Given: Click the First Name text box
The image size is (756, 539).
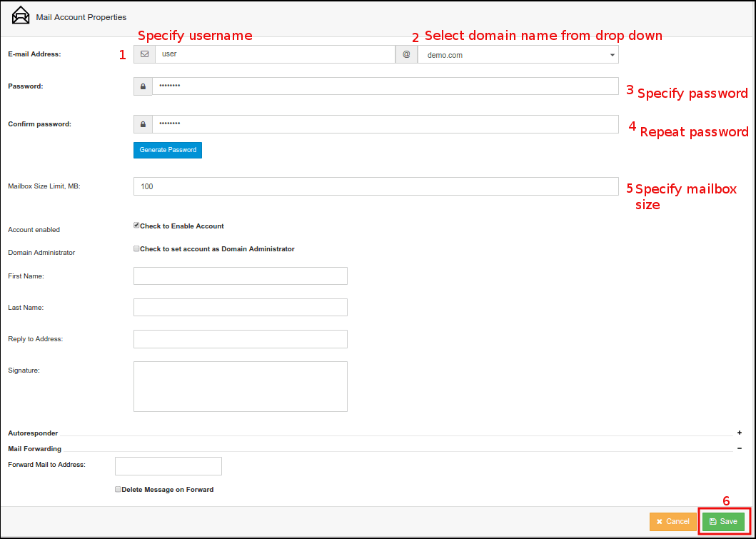Looking at the screenshot, I should coord(240,276).
